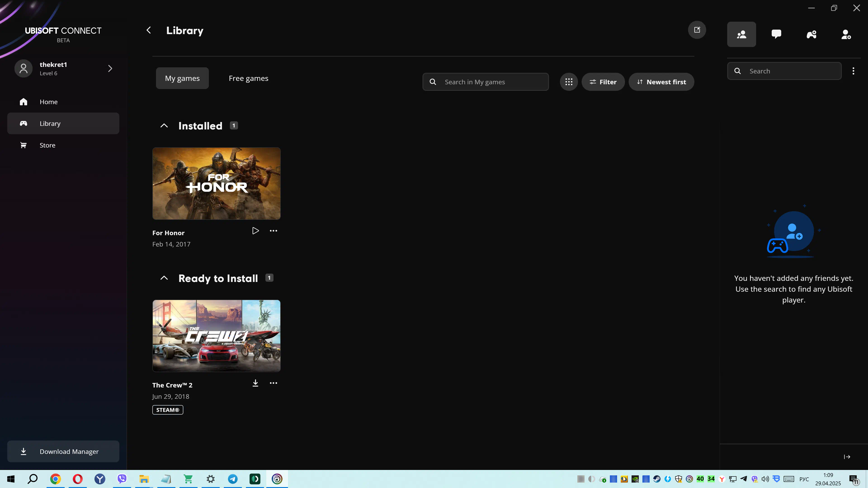Click the Steam tray icon
This screenshot has height=488, width=868.
pyautogui.click(x=657, y=479)
